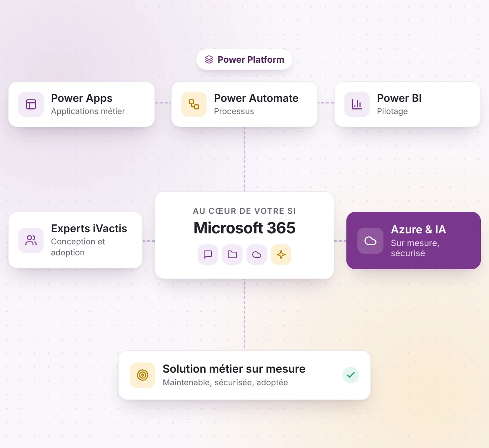Click the 'Applications métier' subtitle

click(88, 111)
